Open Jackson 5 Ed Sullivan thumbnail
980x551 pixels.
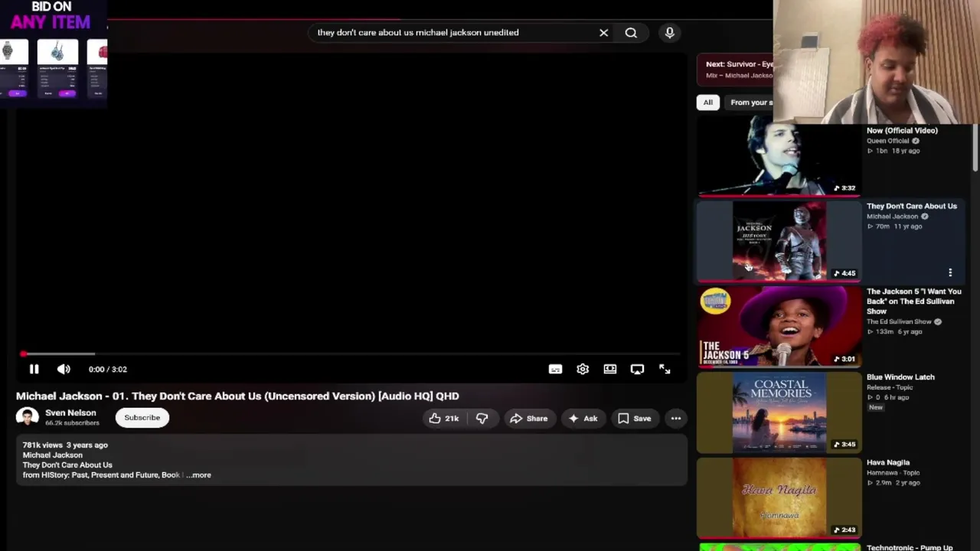(x=779, y=327)
